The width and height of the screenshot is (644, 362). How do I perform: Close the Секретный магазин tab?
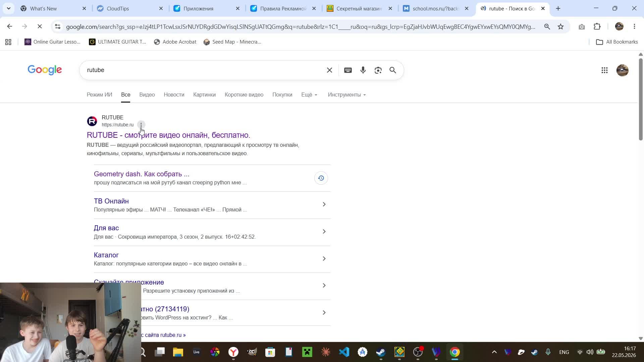tap(390, 8)
